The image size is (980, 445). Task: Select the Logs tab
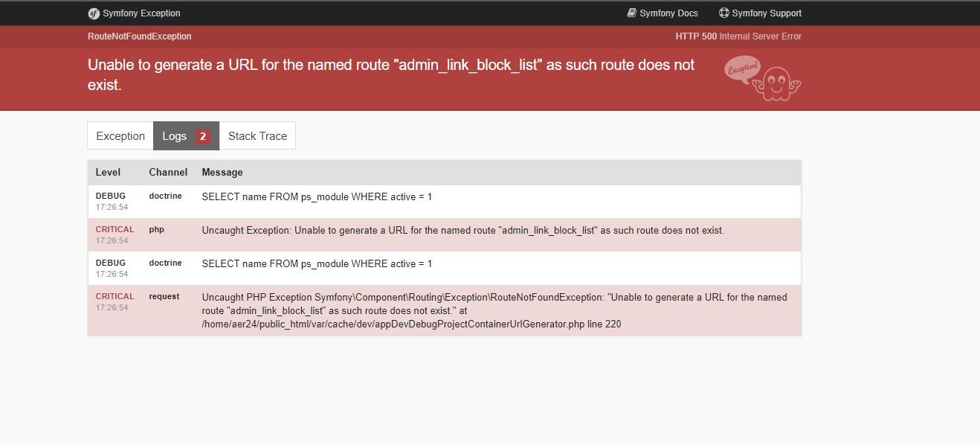coord(186,136)
